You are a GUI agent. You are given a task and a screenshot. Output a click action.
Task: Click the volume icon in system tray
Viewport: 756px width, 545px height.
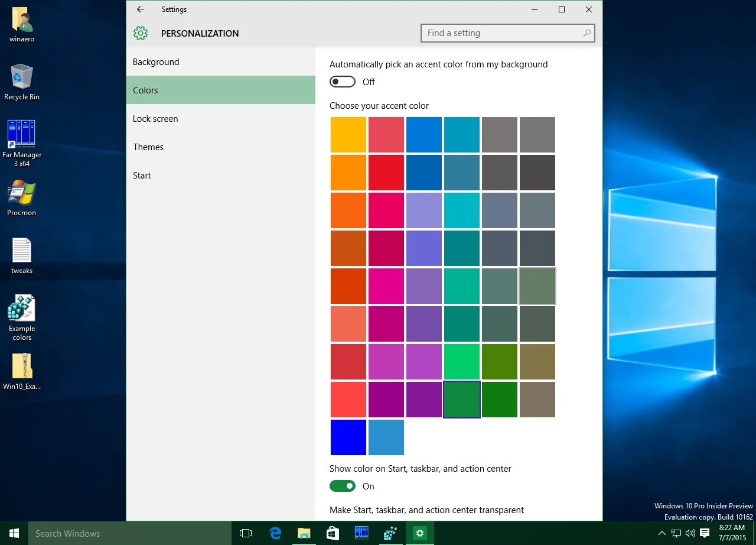(x=690, y=533)
